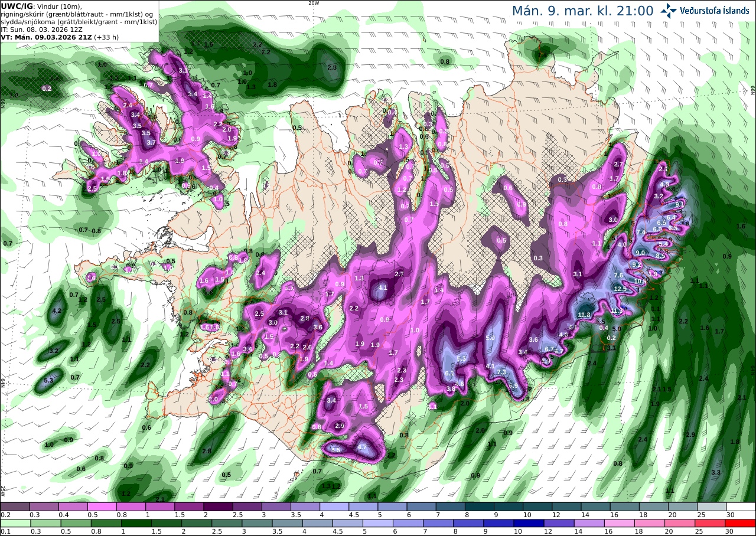Click the '11.8' precipitation value on the map

(x=585, y=315)
